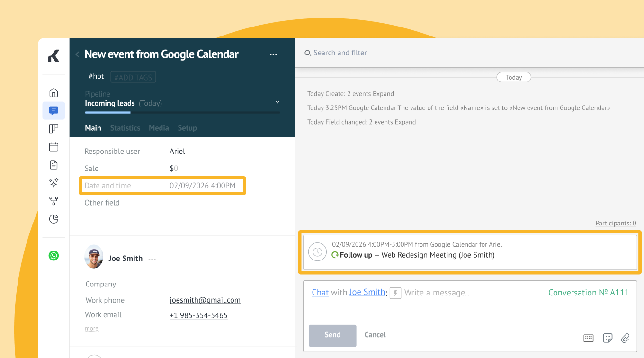Click the keyboard templates icon in chat
This screenshot has width=644, height=358.
click(589, 338)
